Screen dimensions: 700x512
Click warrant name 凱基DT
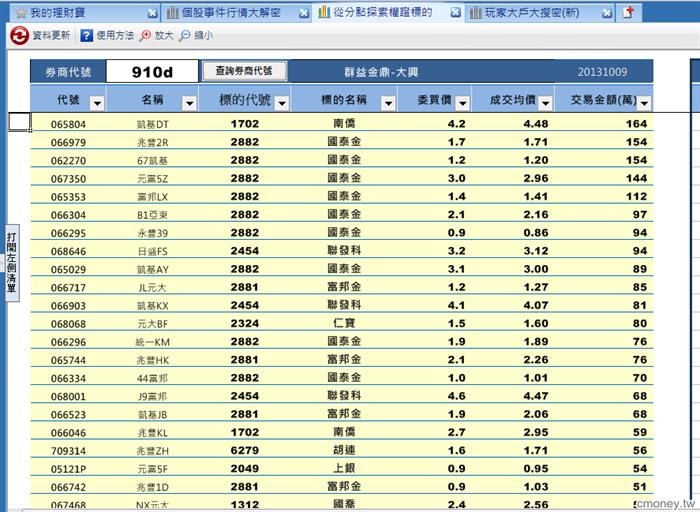pyautogui.click(x=153, y=125)
